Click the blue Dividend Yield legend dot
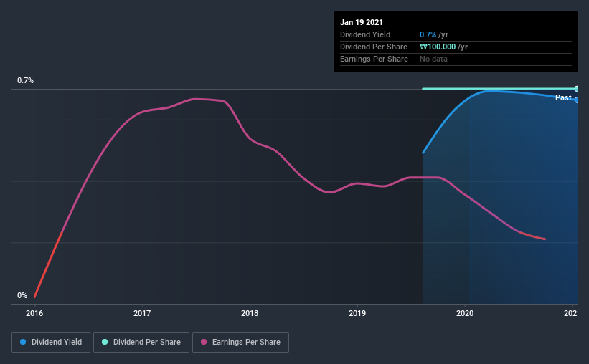Screen dimensions: 589x364 point(23,342)
